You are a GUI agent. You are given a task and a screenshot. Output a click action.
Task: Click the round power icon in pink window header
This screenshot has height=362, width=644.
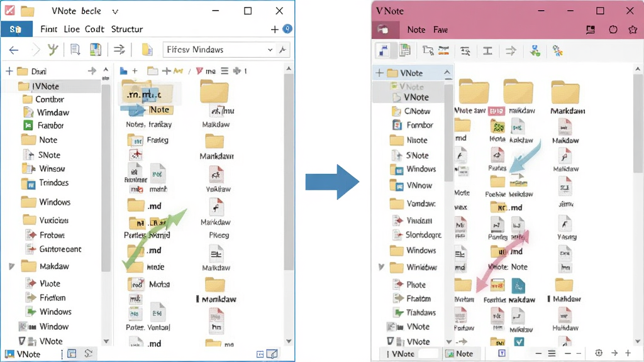[x=613, y=30]
